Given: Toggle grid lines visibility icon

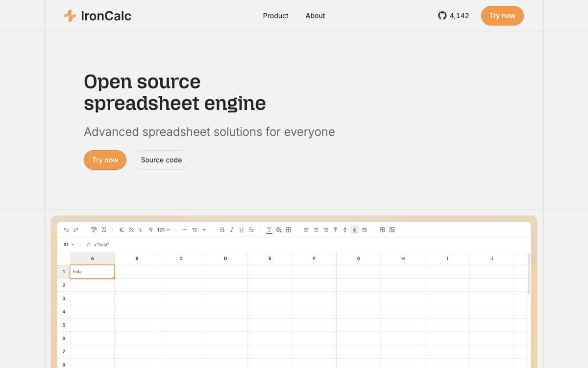Looking at the screenshot, I should [382, 230].
